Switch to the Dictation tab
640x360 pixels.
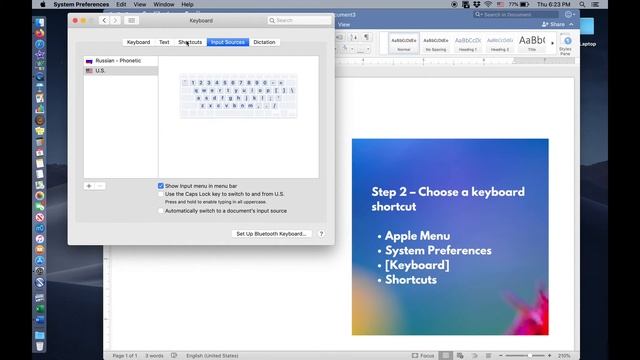[264, 42]
